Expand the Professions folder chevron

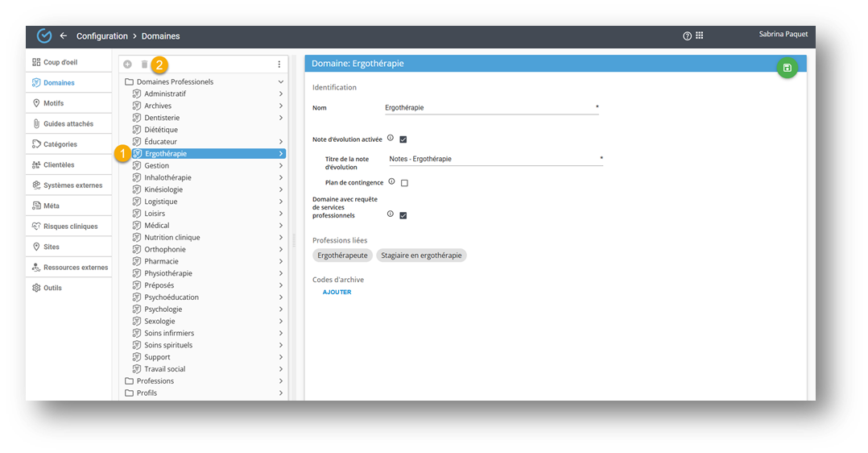pyautogui.click(x=280, y=381)
